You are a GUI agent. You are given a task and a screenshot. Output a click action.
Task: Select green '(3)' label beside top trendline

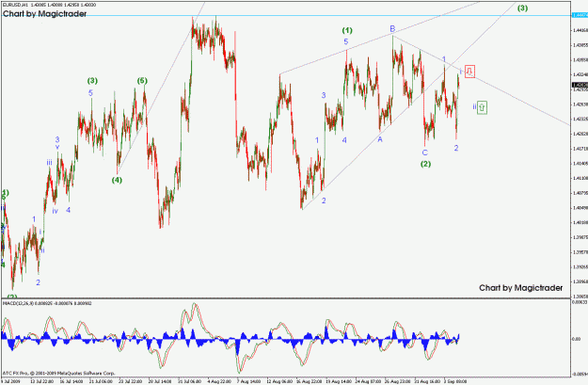click(522, 8)
